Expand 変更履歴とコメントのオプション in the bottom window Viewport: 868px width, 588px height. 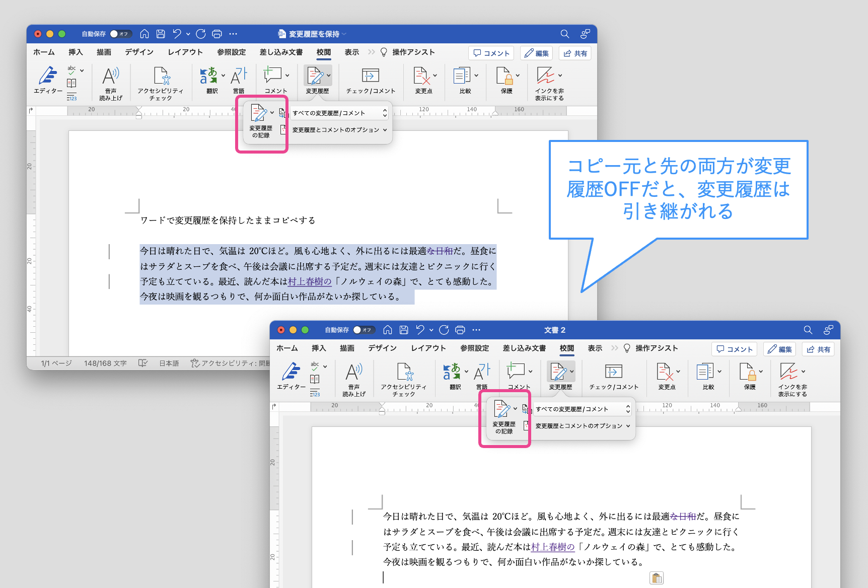tap(583, 426)
